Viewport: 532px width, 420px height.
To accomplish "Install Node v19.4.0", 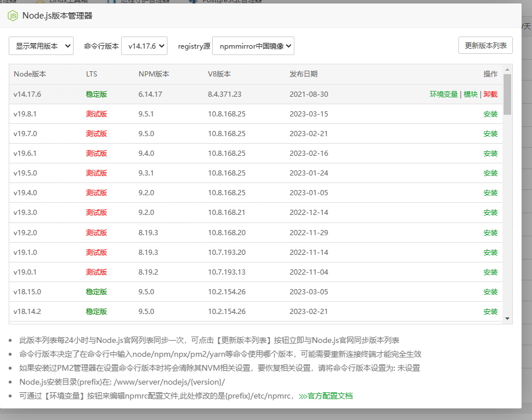I will coord(491,193).
